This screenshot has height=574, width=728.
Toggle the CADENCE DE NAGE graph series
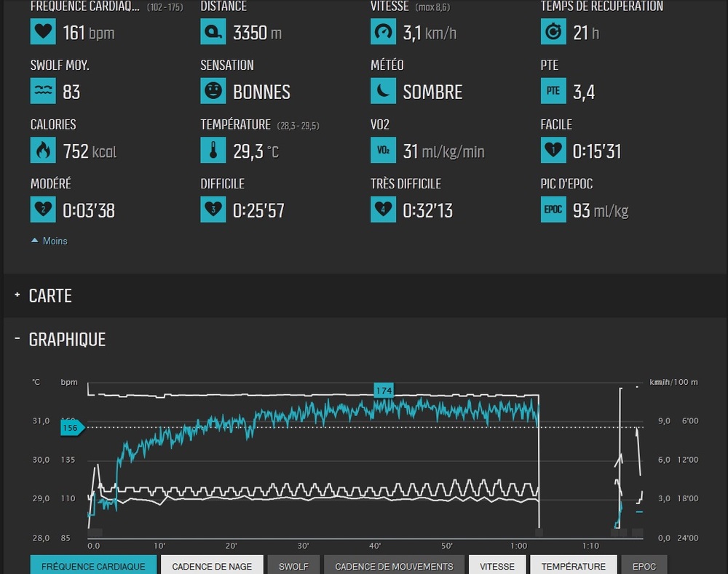(211, 566)
